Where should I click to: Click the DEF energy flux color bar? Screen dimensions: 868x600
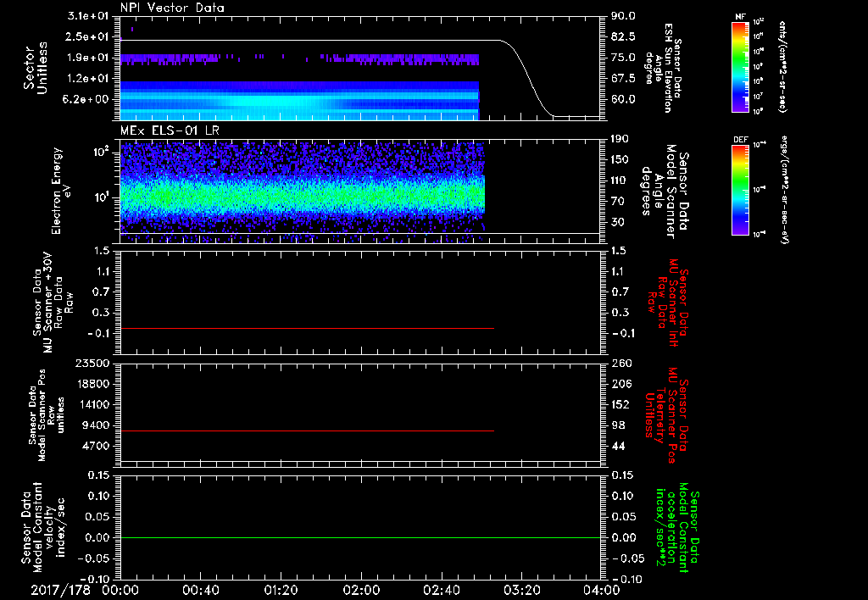pyautogui.click(x=741, y=189)
